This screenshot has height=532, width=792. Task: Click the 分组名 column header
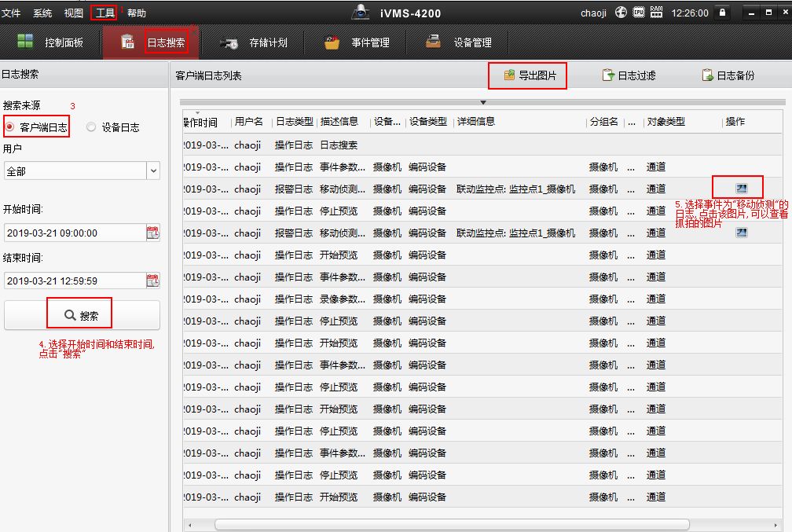pyautogui.click(x=604, y=122)
